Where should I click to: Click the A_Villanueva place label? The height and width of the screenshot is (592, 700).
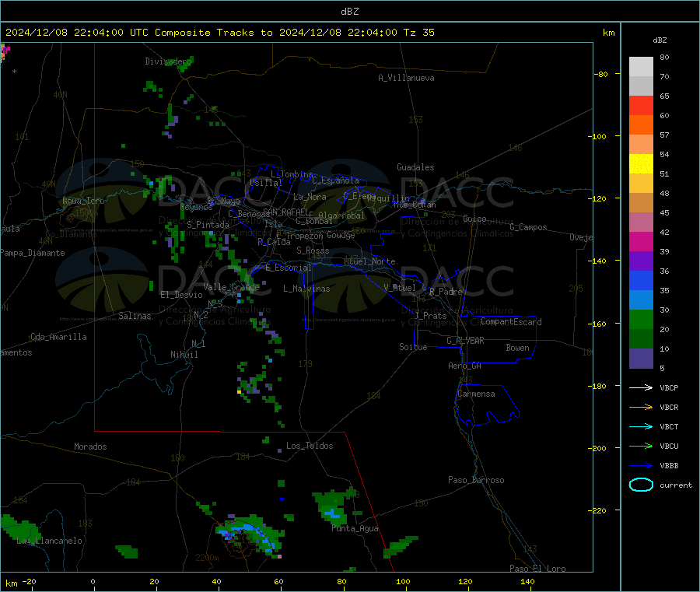[406, 78]
